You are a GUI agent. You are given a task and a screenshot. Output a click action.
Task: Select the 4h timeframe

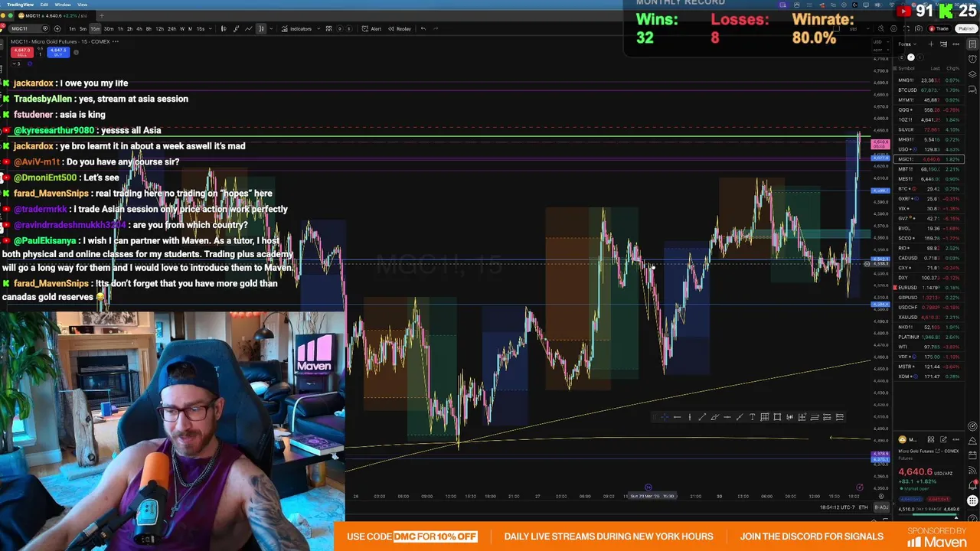point(139,28)
